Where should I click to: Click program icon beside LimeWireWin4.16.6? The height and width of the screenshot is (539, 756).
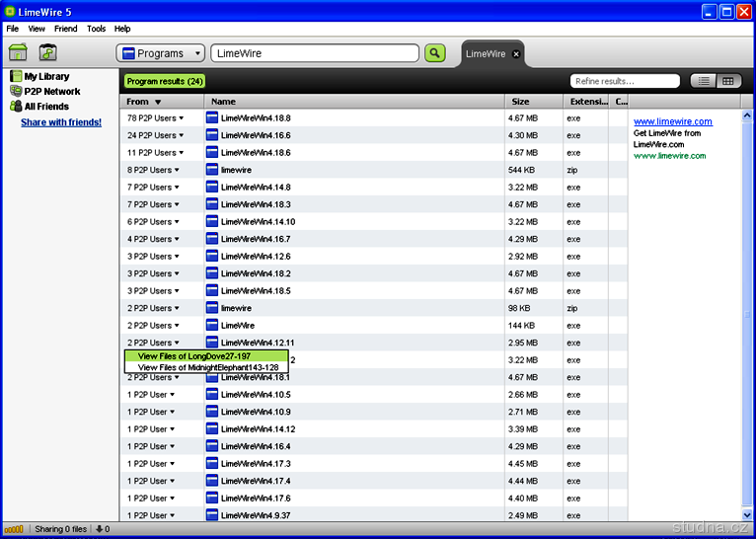tap(212, 135)
